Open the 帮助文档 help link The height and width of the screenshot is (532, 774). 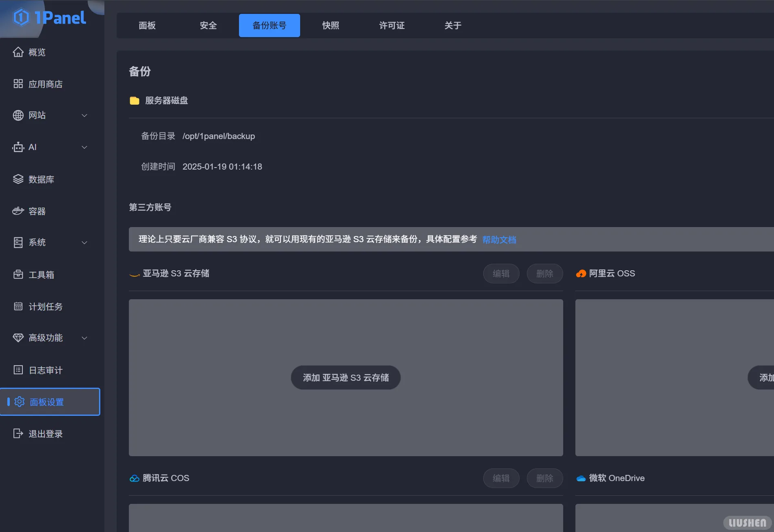(x=499, y=240)
